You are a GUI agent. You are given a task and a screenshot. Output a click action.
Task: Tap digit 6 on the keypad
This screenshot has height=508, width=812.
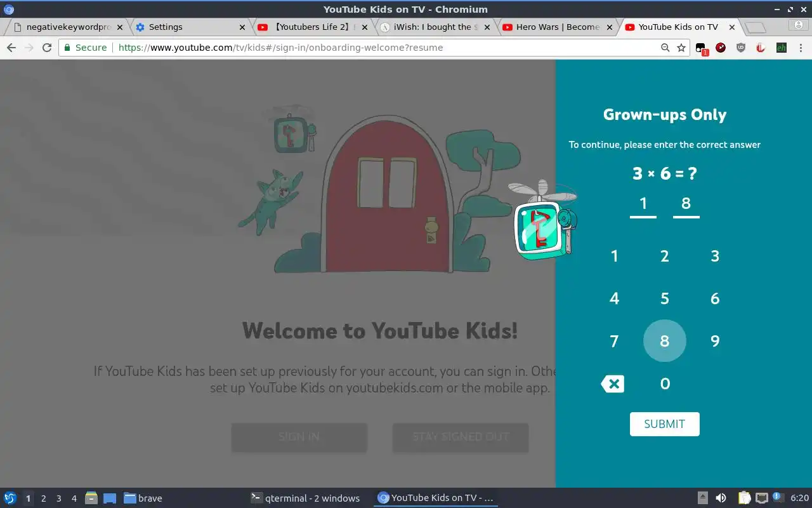(715, 298)
